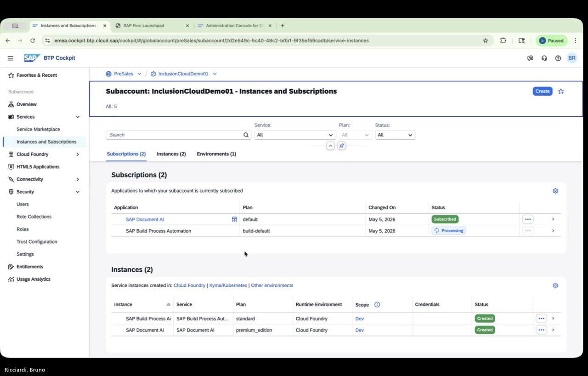This screenshot has width=588, height=376.
Task: Click the SAP logo
Action: (32, 58)
